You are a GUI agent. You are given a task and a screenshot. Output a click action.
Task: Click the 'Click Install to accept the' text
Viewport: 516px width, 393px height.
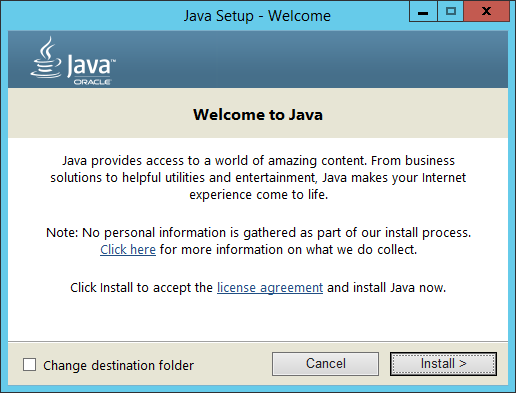pyautogui.click(x=141, y=287)
